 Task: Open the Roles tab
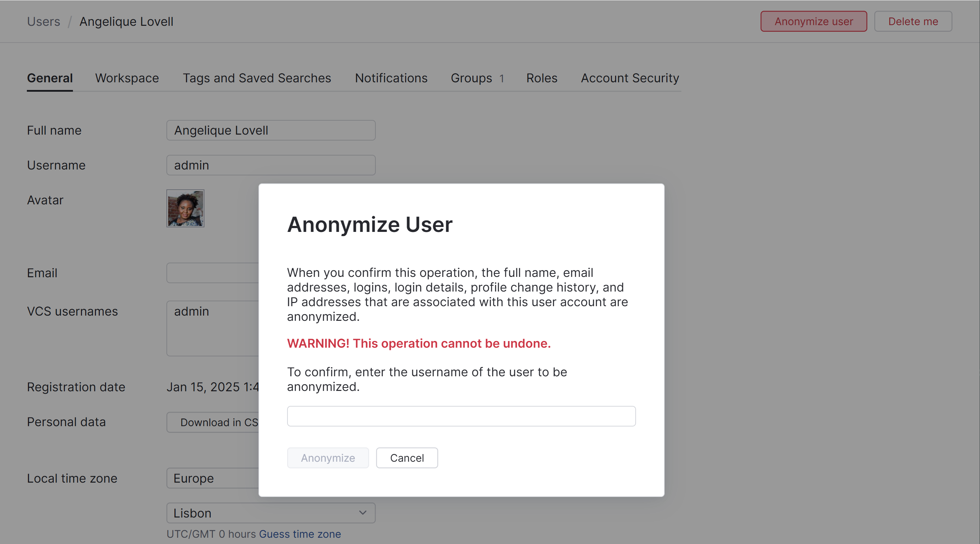[542, 78]
